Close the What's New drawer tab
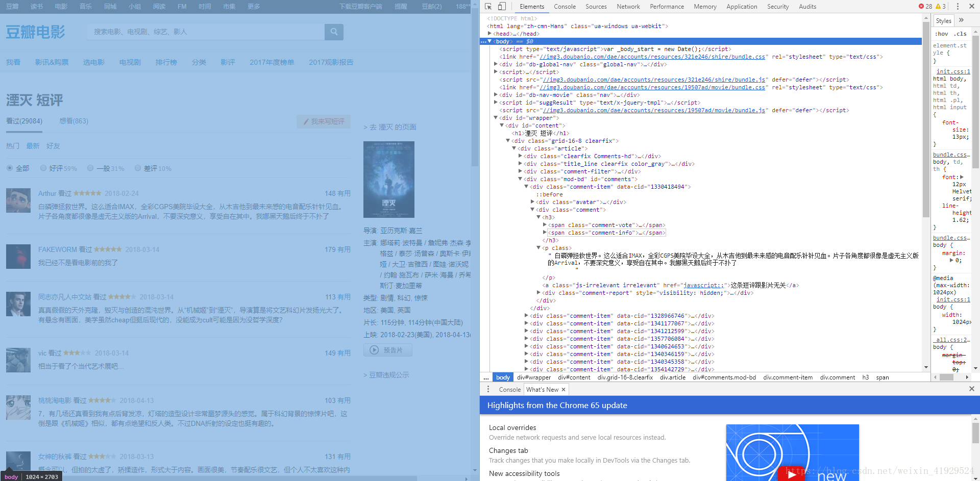 (x=563, y=390)
